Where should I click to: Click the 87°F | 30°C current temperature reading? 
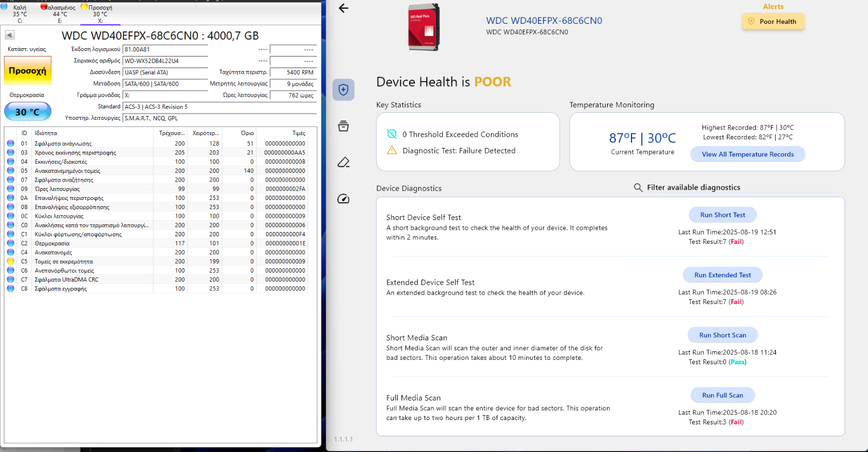pos(642,138)
